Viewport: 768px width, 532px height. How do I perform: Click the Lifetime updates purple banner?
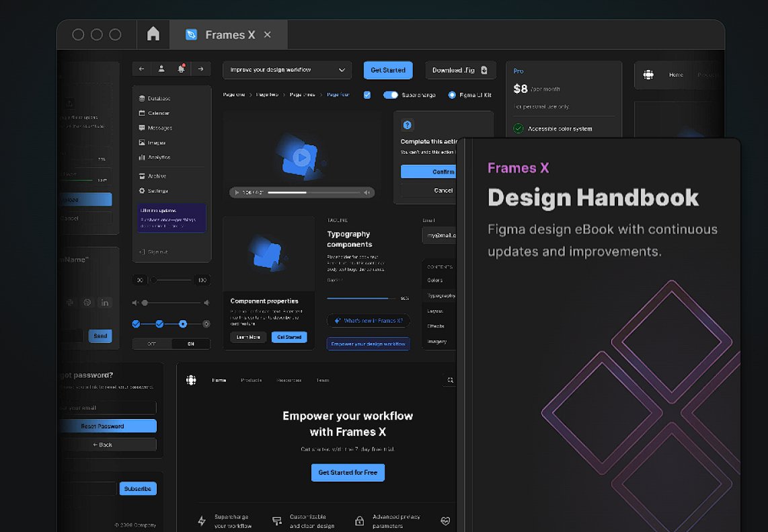[171, 218]
